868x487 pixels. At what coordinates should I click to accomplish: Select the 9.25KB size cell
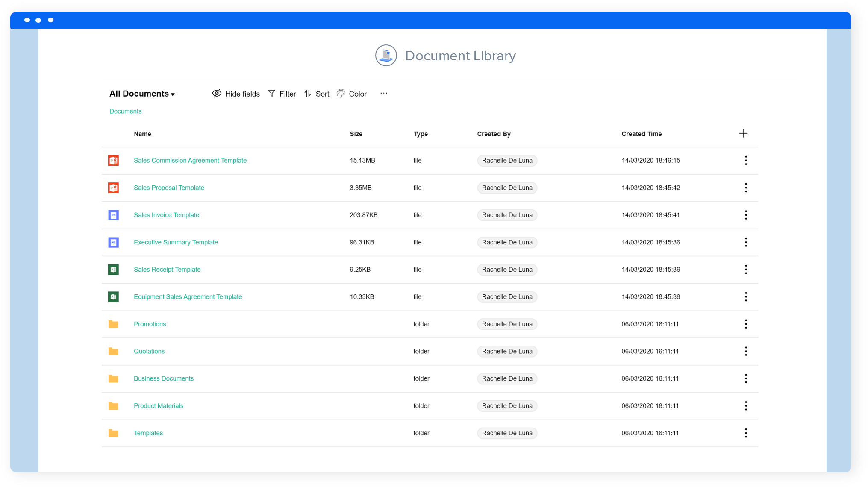(x=360, y=270)
